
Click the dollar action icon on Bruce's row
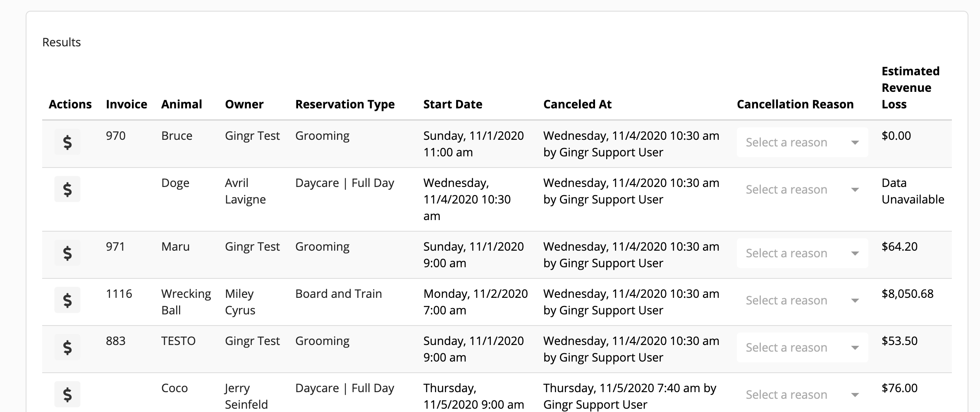67,142
